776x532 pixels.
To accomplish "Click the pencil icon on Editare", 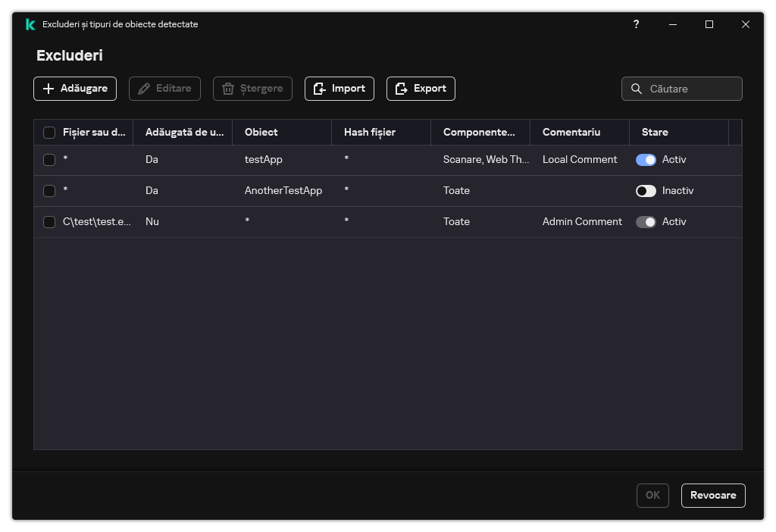I will tap(144, 89).
